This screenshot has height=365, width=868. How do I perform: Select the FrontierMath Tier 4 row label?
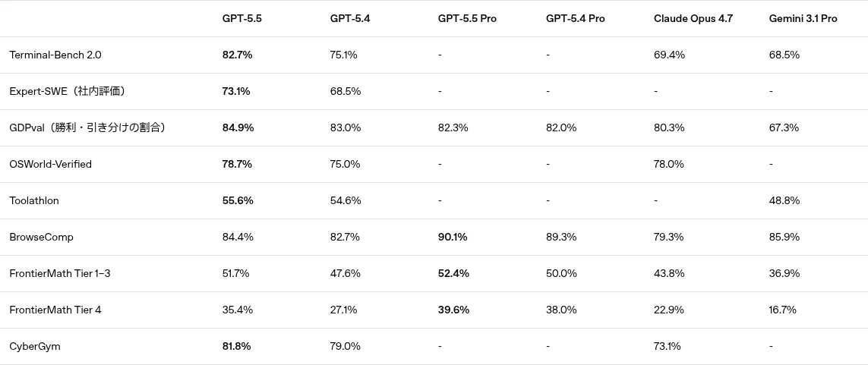coord(55,310)
